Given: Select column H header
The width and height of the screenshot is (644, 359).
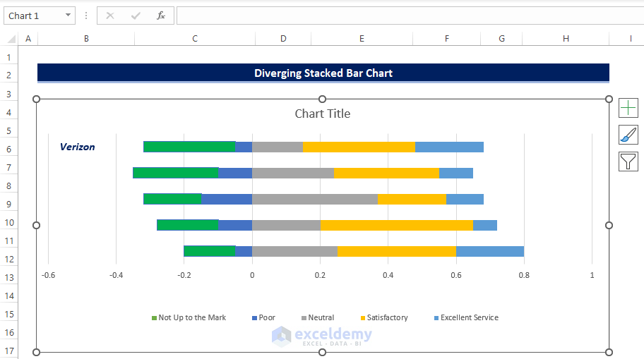Looking at the screenshot, I should pyautogui.click(x=566, y=39).
